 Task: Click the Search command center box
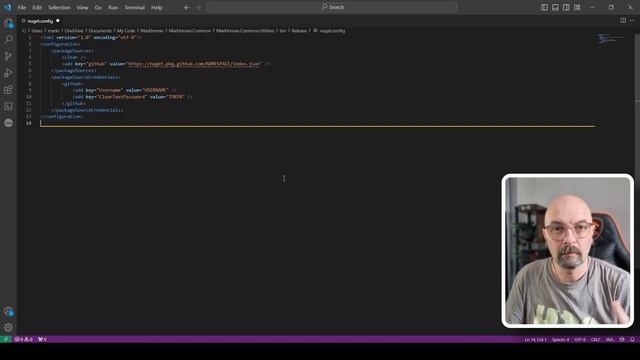332,7
